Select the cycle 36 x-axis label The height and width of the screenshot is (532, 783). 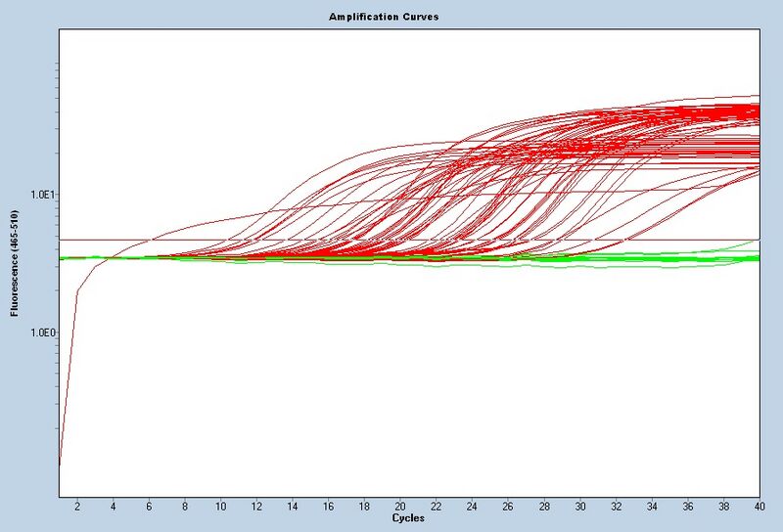(687, 508)
